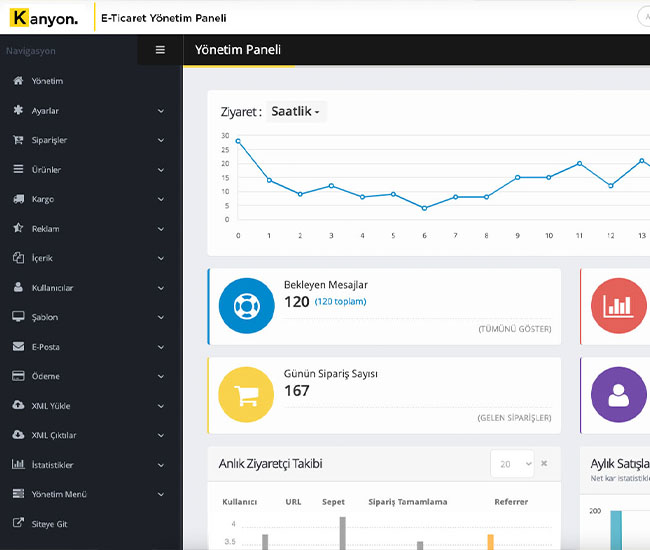Click the Ödeme credit card icon
Screen dimensions: 650x550
[18, 376]
